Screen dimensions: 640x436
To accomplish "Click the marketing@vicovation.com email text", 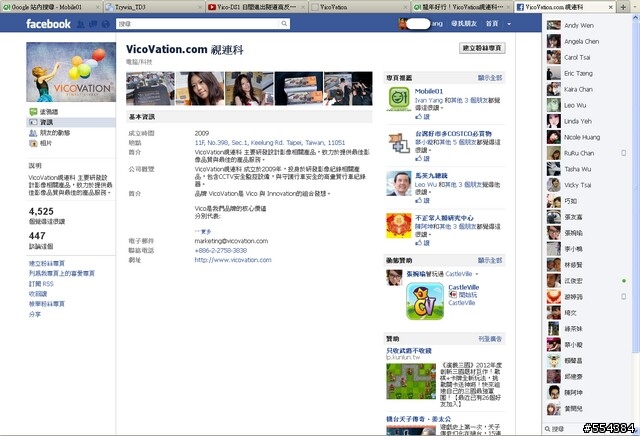I will pos(231,241).
